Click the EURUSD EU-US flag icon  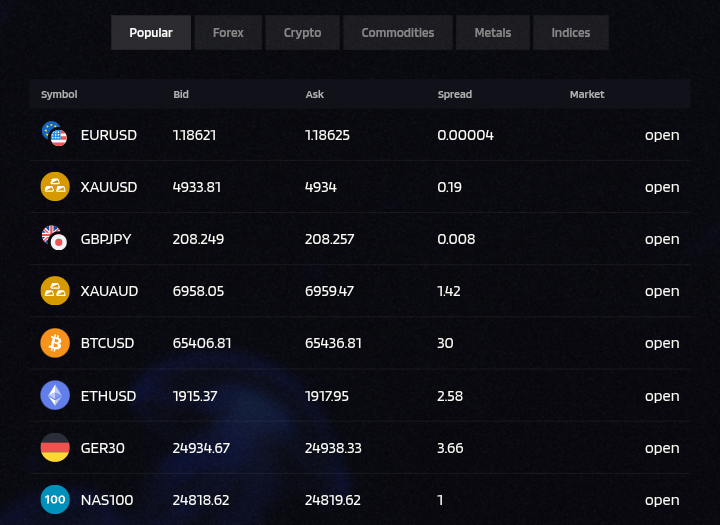coord(54,134)
